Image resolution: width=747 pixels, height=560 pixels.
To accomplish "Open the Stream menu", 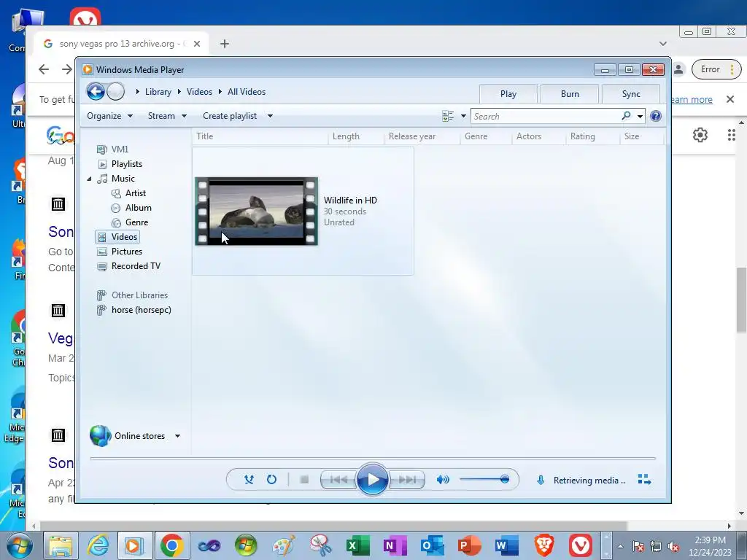I will coord(167,116).
